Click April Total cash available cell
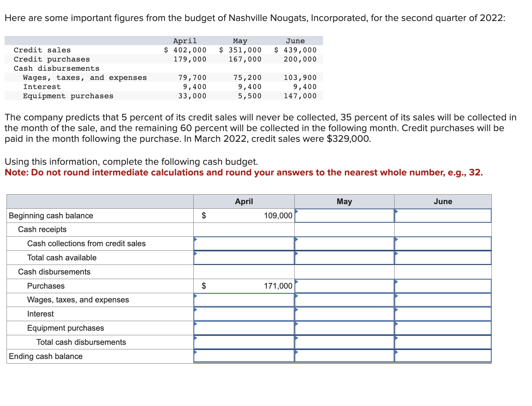532x406 pixels. click(x=244, y=258)
